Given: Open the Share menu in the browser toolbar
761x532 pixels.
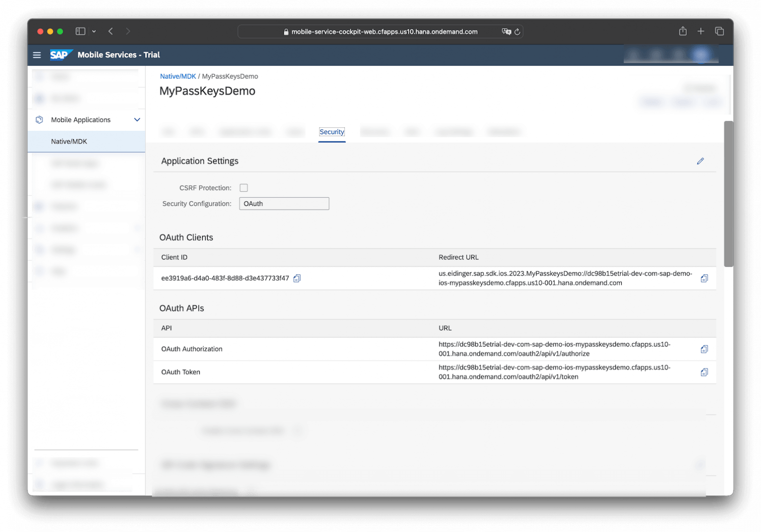Looking at the screenshot, I should (682, 31).
